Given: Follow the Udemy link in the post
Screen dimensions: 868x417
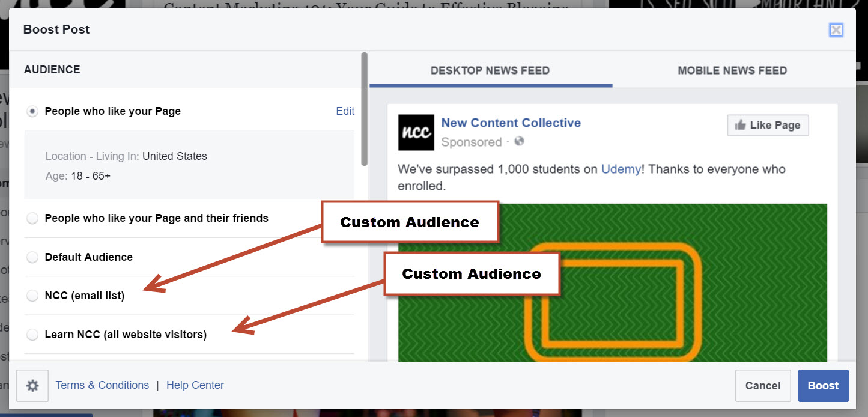Looking at the screenshot, I should tap(621, 169).
